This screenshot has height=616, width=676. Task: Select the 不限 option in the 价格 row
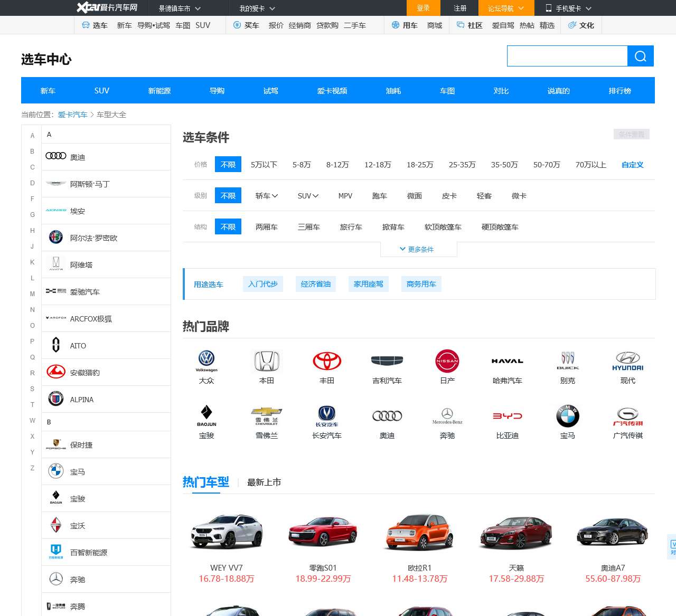[228, 164]
